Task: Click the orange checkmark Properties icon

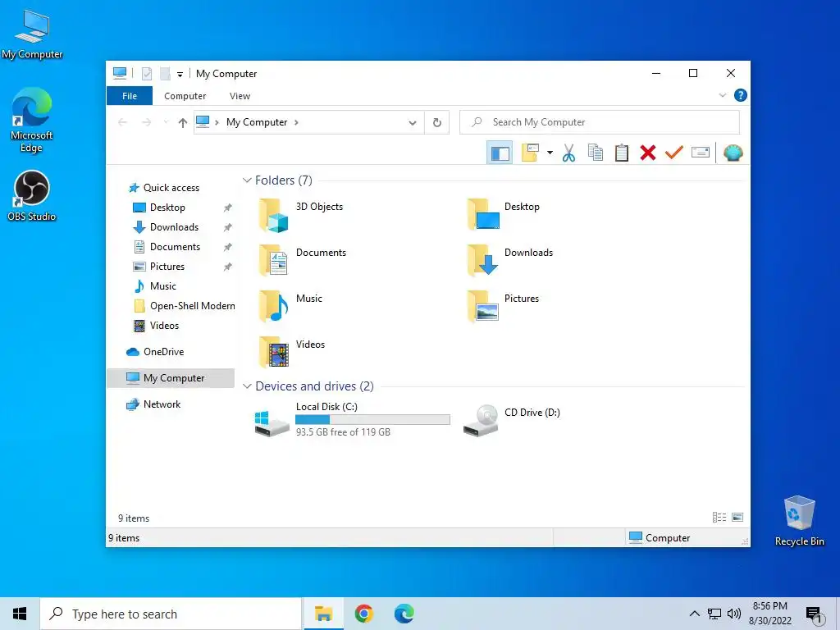Action: (674, 153)
